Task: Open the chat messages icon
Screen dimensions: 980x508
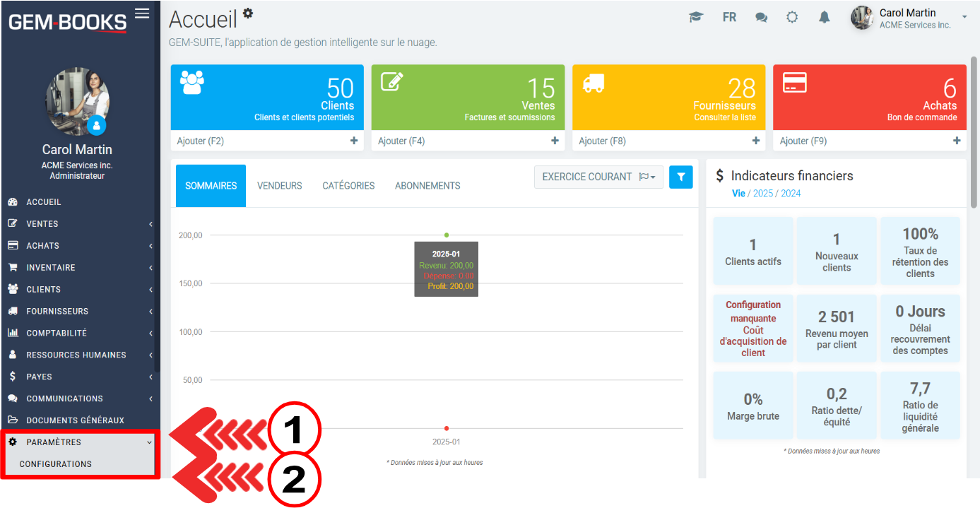Action: tap(761, 18)
